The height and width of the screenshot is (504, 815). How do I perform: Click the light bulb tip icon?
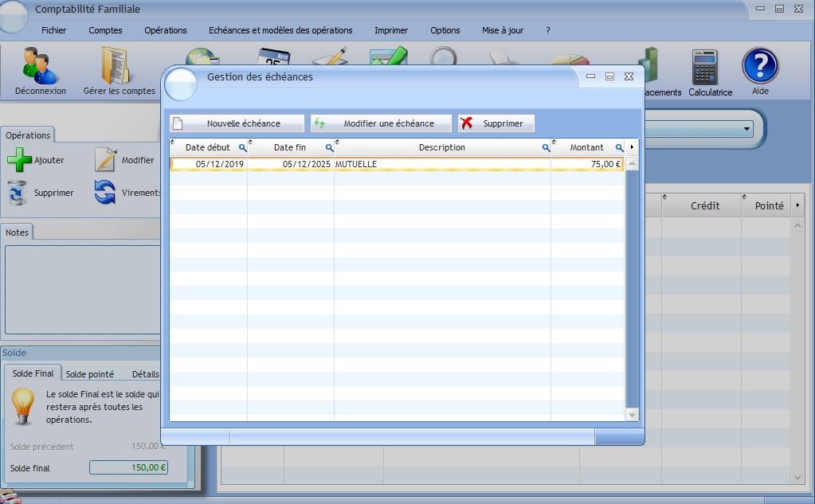coord(23,406)
